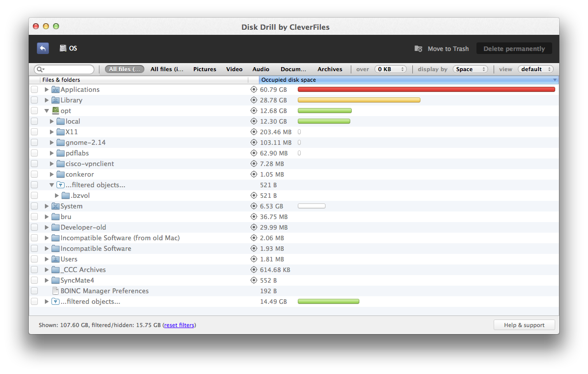Click the opt folder badge icon
The height and width of the screenshot is (374, 588).
[x=55, y=111]
